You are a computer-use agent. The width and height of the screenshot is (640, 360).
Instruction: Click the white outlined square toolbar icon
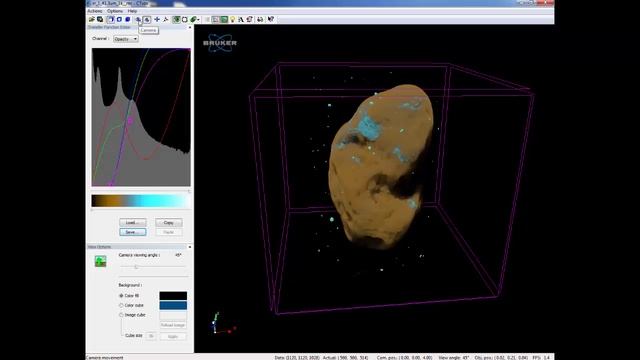click(184, 19)
